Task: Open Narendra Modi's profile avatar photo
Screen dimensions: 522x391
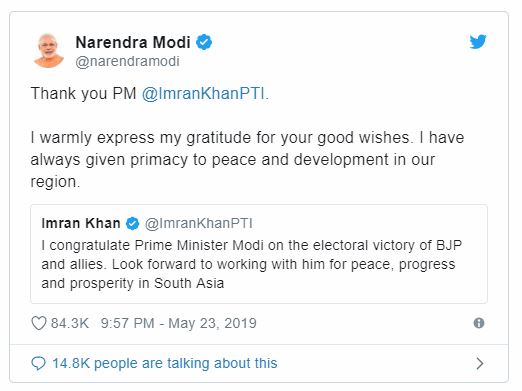Action: (x=49, y=50)
